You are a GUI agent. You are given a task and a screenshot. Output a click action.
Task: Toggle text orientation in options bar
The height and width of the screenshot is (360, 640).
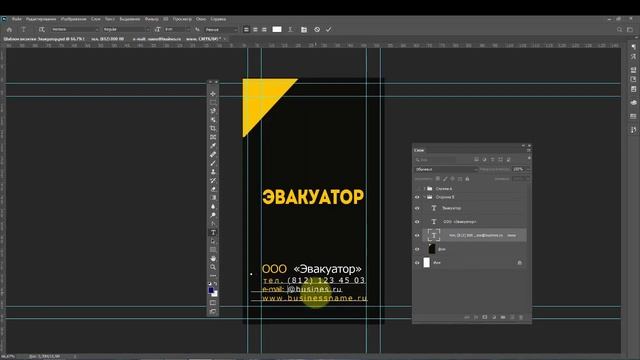coord(41,29)
